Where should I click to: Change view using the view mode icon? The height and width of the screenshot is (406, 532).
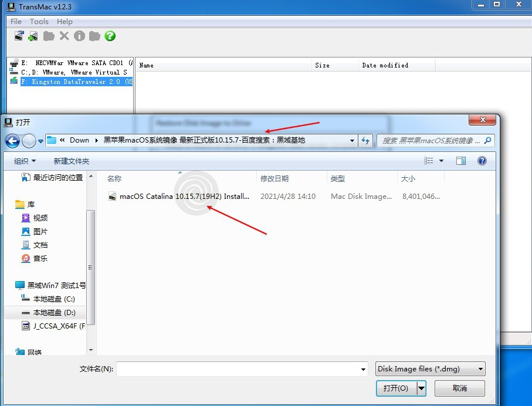coord(429,161)
